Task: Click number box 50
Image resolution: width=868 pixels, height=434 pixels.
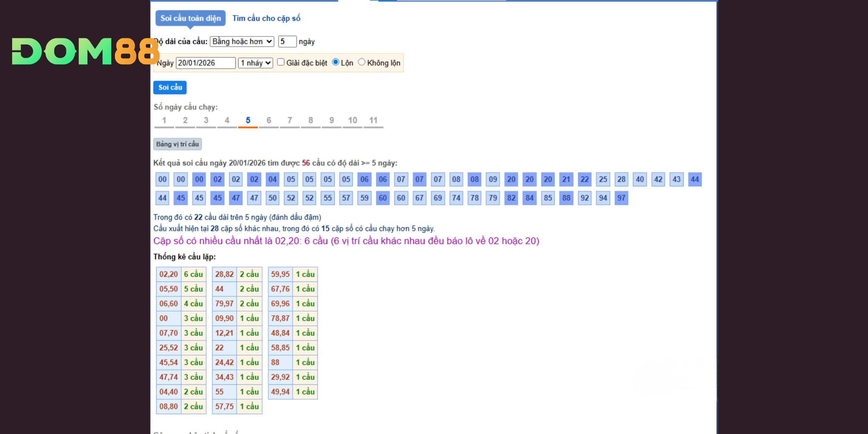Action: pyautogui.click(x=273, y=198)
